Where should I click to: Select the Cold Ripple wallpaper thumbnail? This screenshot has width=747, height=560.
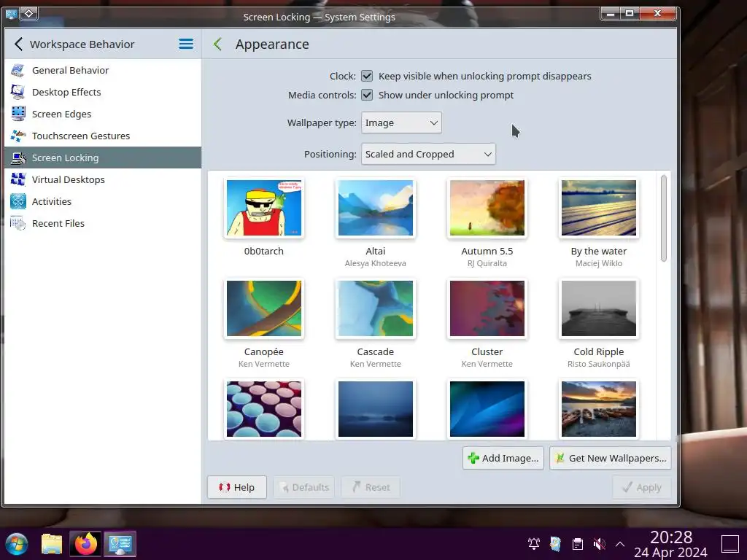click(x=599, y=308)
